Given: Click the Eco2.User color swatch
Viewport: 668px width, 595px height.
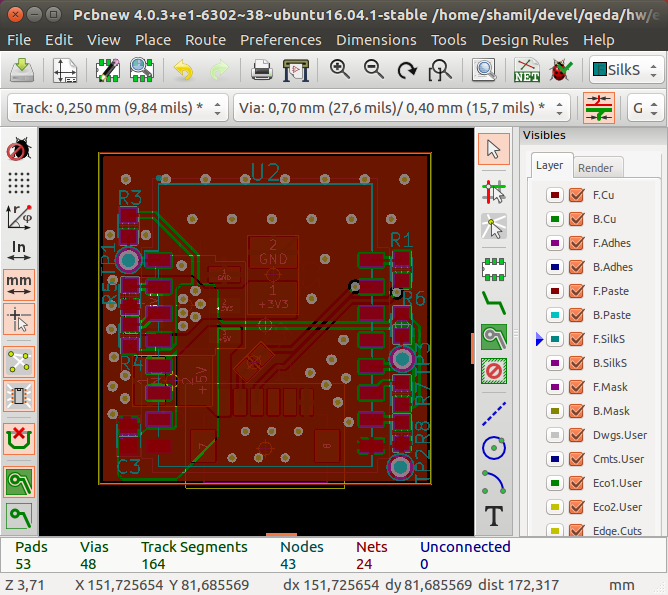Looking at the screenshot, I should [x=555, y=507].
